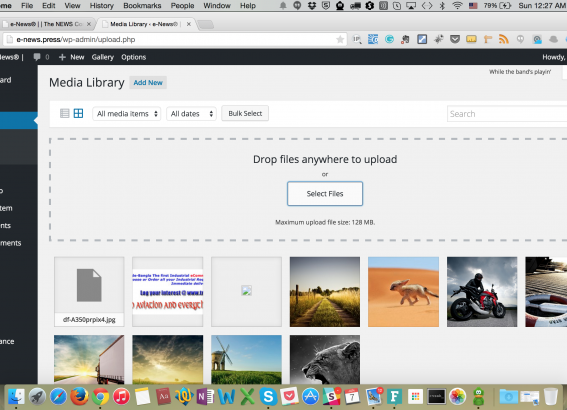The height and width of the screenshot is (410, 567).
Task: Open the All dates filter
Action: (x=191, y=114)
